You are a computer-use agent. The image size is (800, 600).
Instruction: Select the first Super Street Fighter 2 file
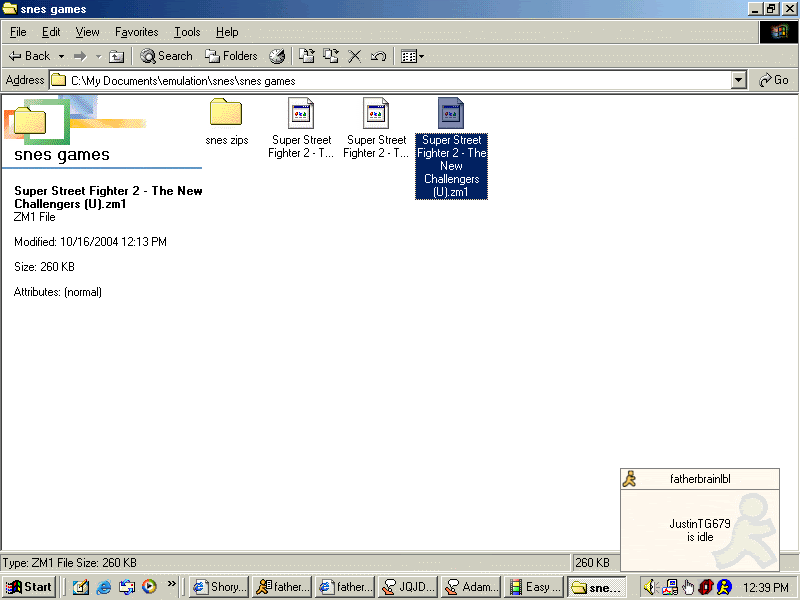(x=301, y=128)
